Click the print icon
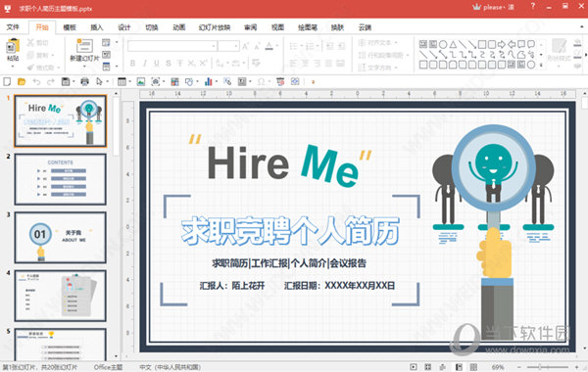This screenshot has width=588, height=372. point(84,81)
